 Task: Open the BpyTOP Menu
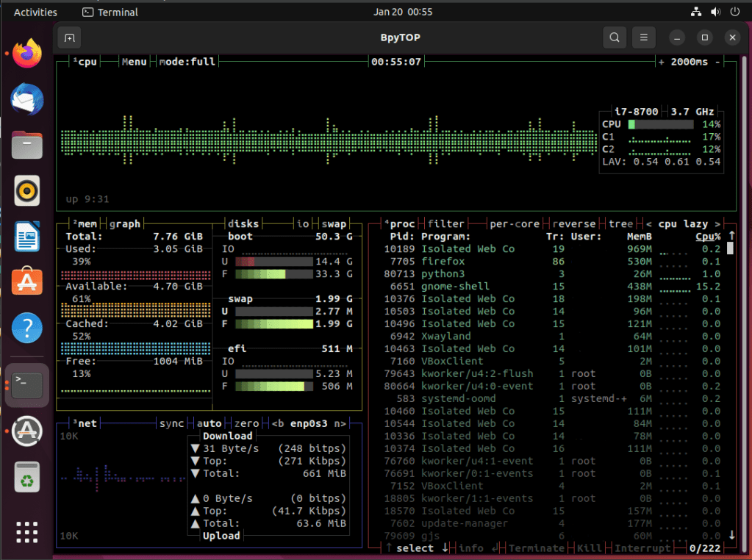pyautogui.click(x=134, y=62)
